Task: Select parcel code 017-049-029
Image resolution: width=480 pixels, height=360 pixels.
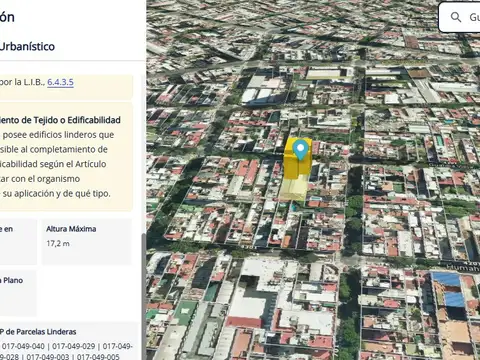Action: [74, 346]
